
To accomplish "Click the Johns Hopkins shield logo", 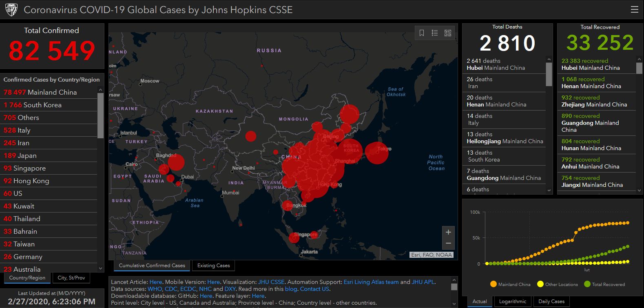I will coord(11,10).
